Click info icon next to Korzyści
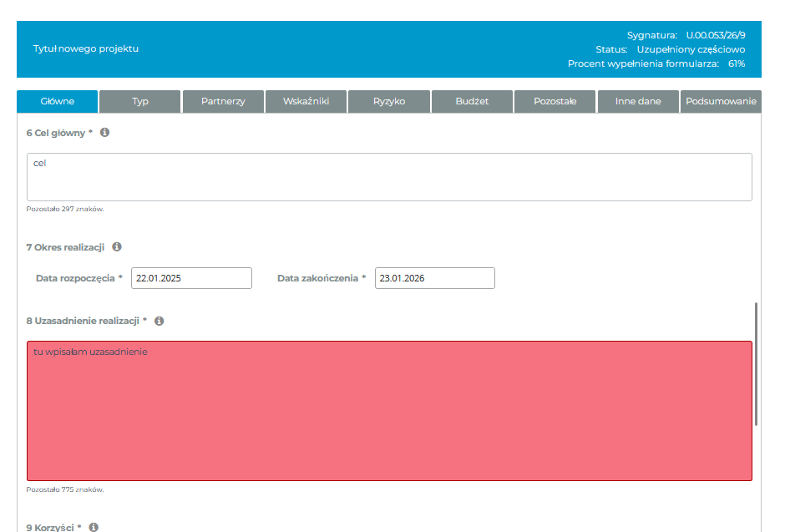This screenshot has width=785, height=532. click(94, 527)
